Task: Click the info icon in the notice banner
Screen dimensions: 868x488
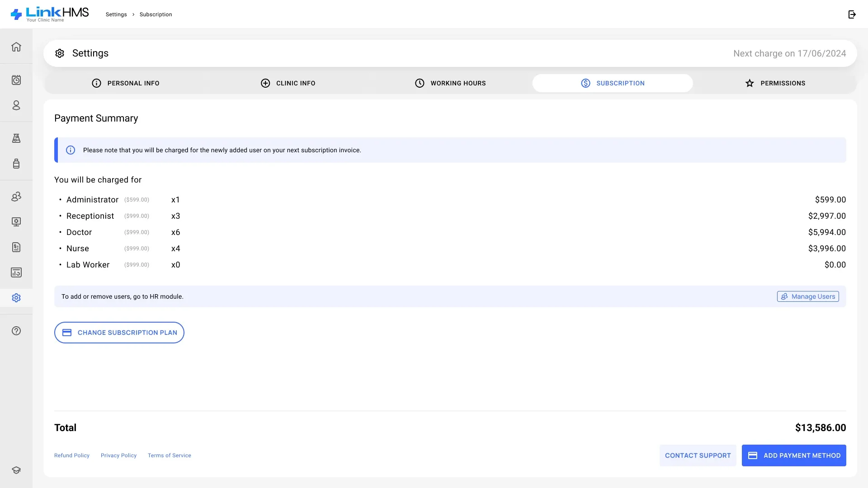Action: [71, 150]
